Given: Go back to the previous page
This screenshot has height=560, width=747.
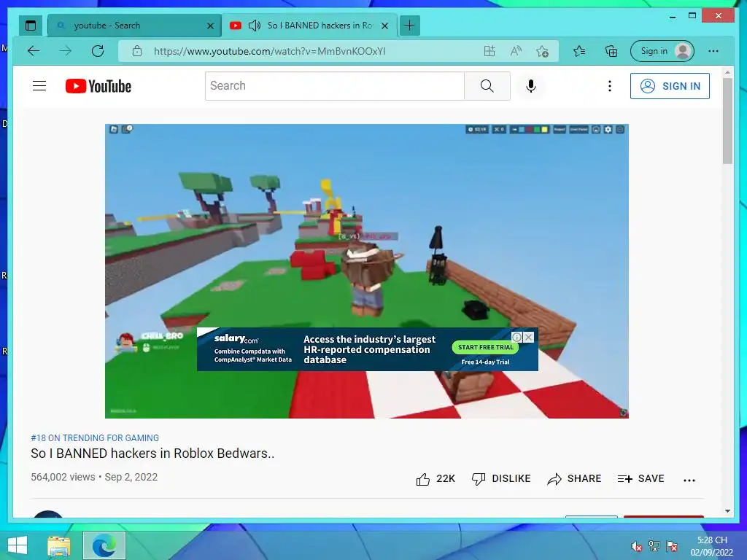Looking at the screenshot, I should click(x=34, y=51).
